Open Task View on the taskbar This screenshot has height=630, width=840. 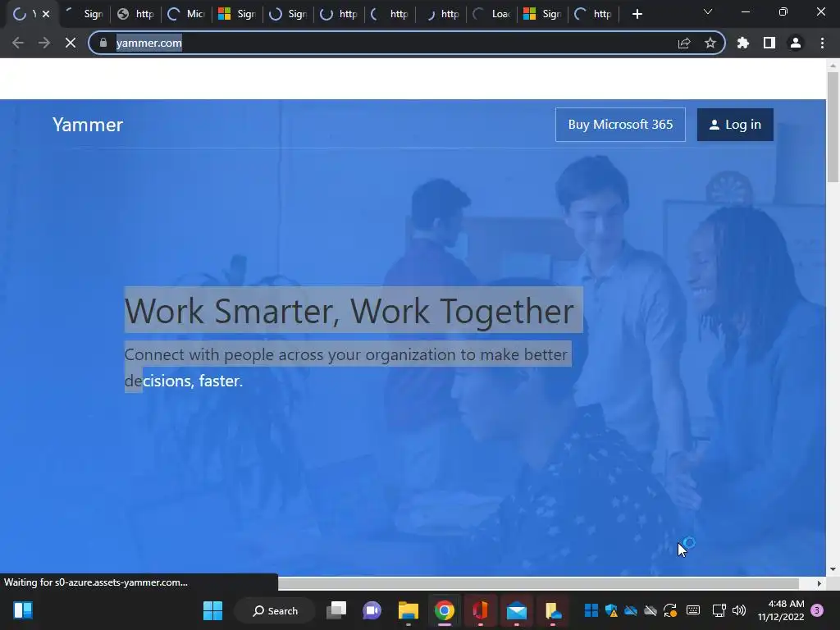click(x=336, y=610)
